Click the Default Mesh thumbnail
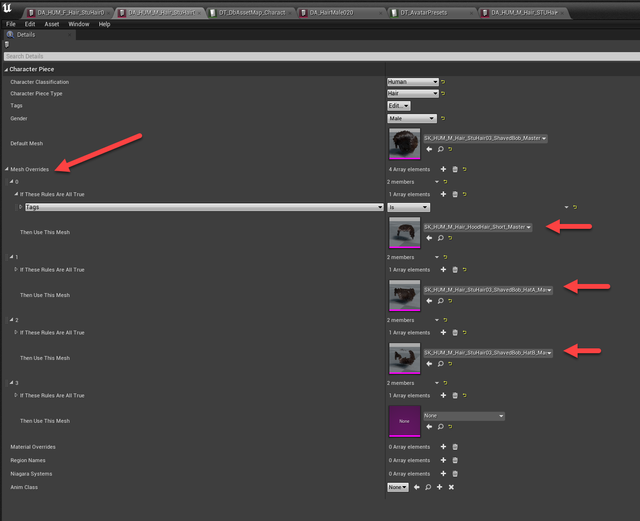The width and height of the screenshot is (640, 521). pos(404,144)
